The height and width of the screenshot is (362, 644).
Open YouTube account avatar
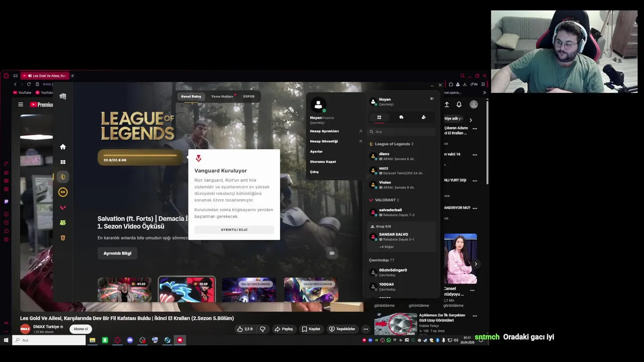coord(473,105)
